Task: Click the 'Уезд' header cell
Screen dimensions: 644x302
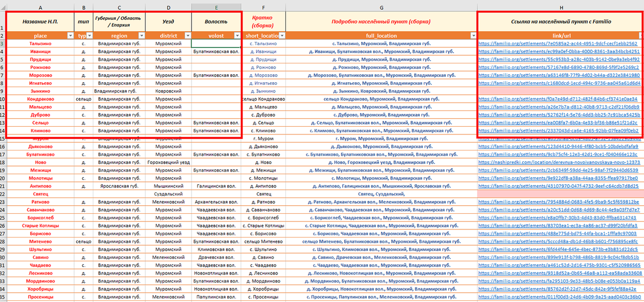Action: coord(169,21)
